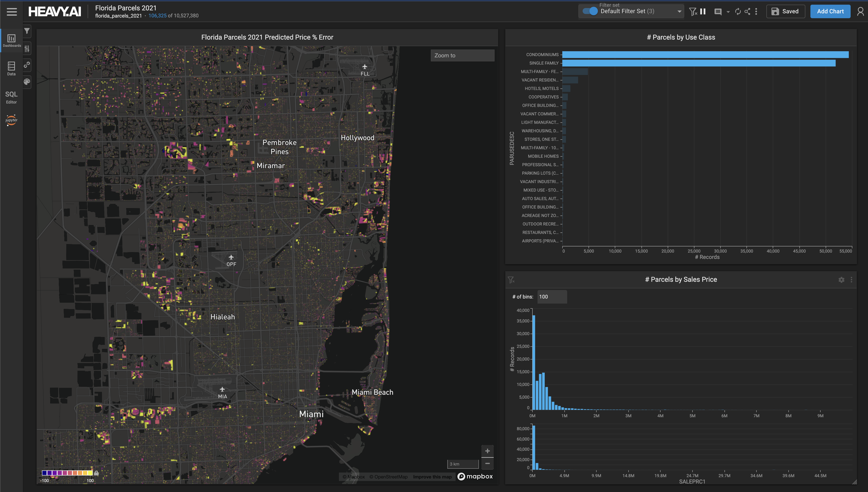Click the Add Chart button
The height and width of the screenshot is (492, 868).
pos(830,11)
